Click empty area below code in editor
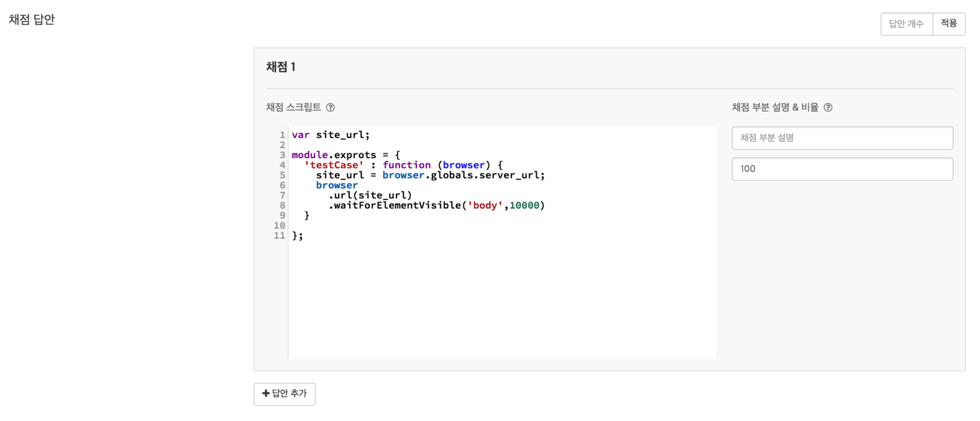Screen dimensions: 980x421 pos(501,302)
